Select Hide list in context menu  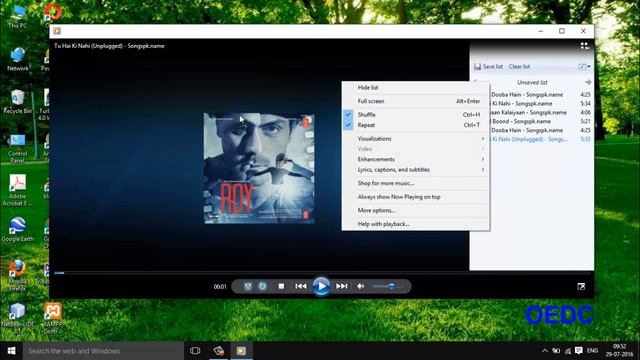point(416,87)
